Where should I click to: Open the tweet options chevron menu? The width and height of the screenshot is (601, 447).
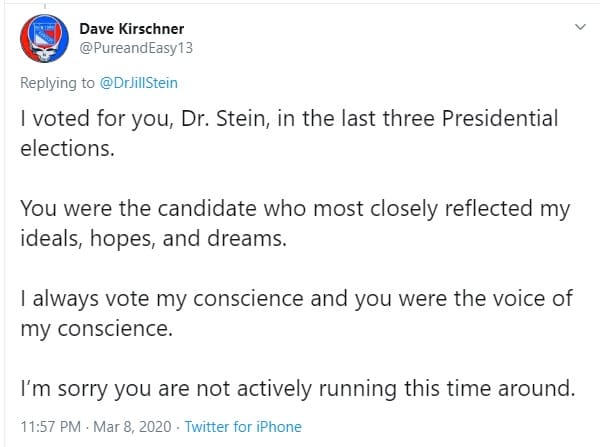pyautogui.click(x=581, y=27)
